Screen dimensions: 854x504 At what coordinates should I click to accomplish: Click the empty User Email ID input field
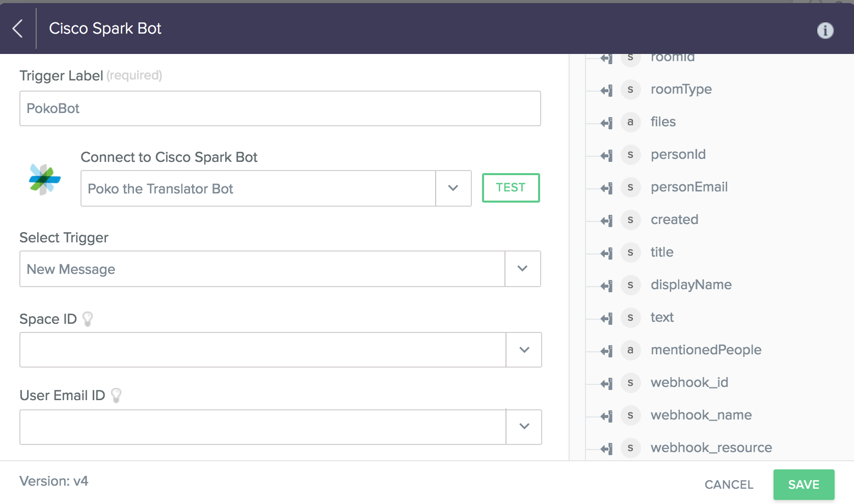[x=263, y=427]
